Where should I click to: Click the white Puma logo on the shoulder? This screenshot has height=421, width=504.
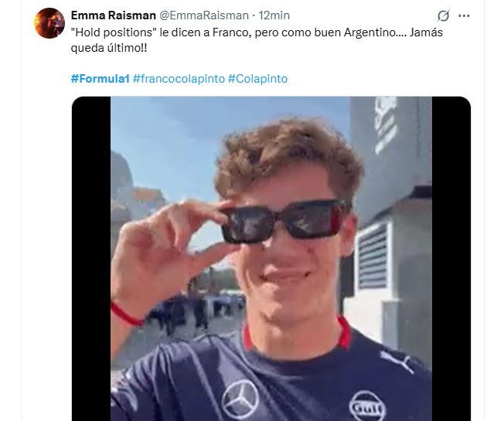click(397, 361)
